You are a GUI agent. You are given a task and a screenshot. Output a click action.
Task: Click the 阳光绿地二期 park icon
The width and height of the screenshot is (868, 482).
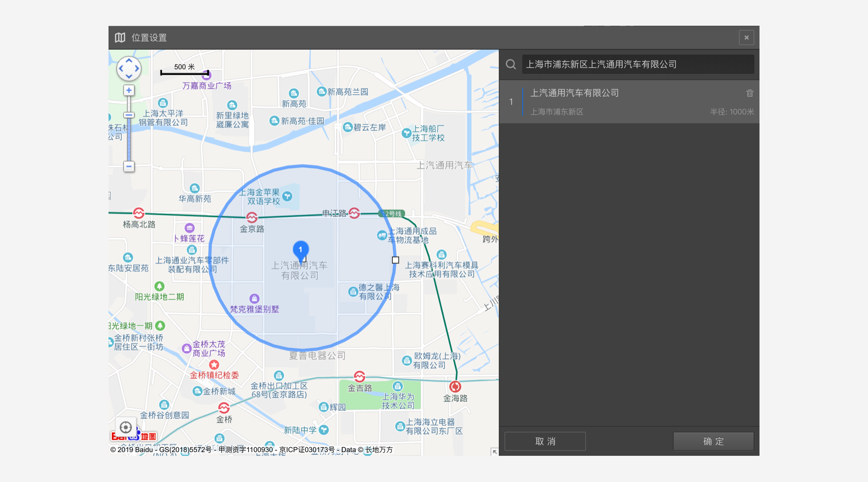[159, 286]
